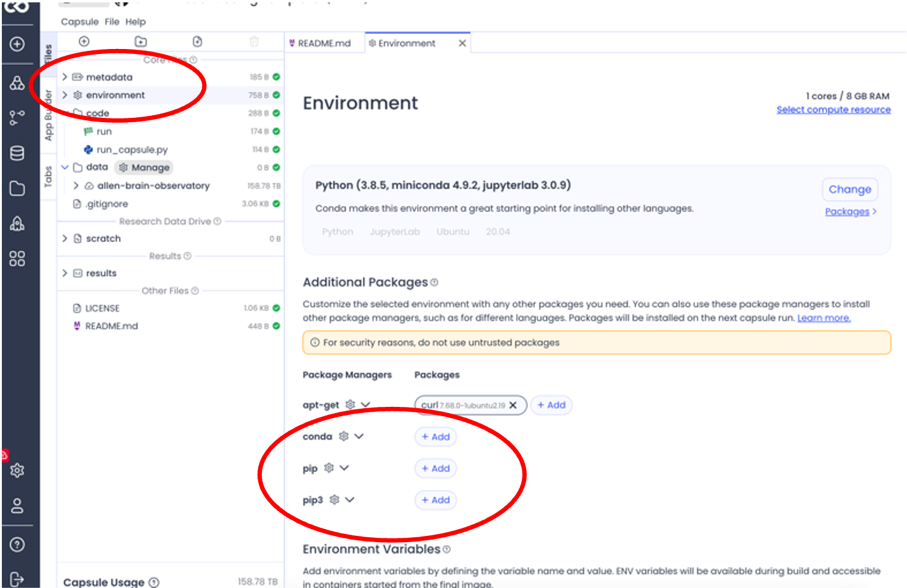The width and height of the screenshot is (907, 588).
Task: Click Add for pip3 packages
Action: (x=436, y=500)
